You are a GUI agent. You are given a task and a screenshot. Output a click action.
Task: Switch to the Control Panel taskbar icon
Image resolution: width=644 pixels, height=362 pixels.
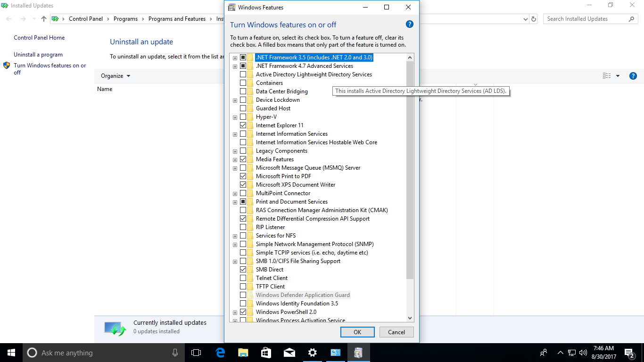[336, 353]
